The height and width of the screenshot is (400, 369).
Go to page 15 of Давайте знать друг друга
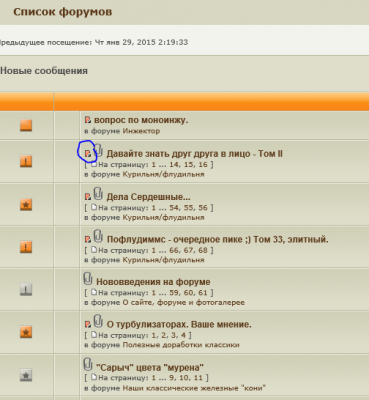(x=188, y=165)
